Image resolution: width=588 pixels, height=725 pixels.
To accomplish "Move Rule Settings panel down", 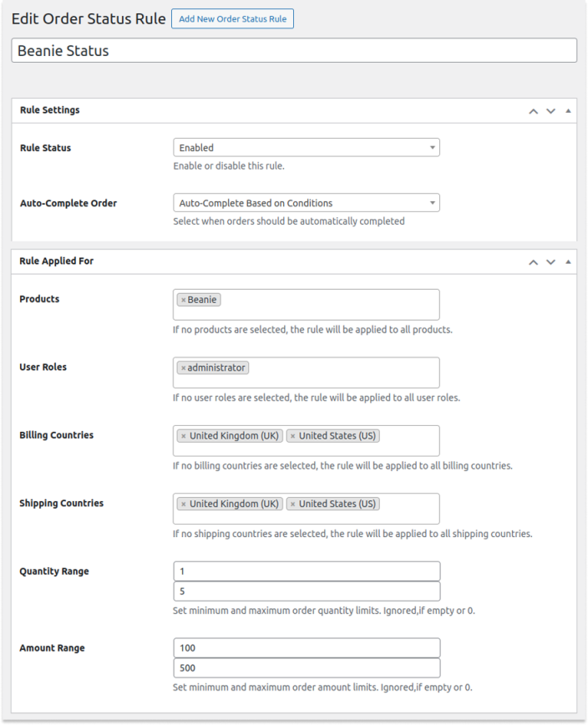I will (550, 111).
